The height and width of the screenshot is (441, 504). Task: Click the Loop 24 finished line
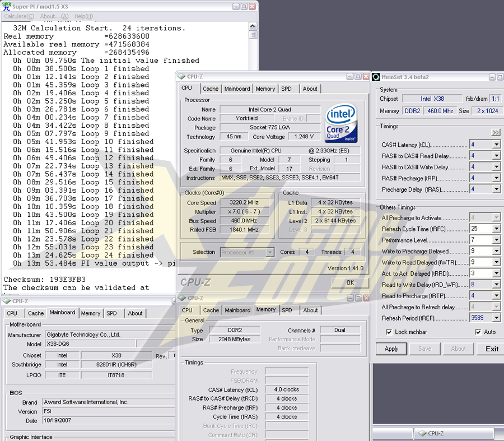pos(83,255)
